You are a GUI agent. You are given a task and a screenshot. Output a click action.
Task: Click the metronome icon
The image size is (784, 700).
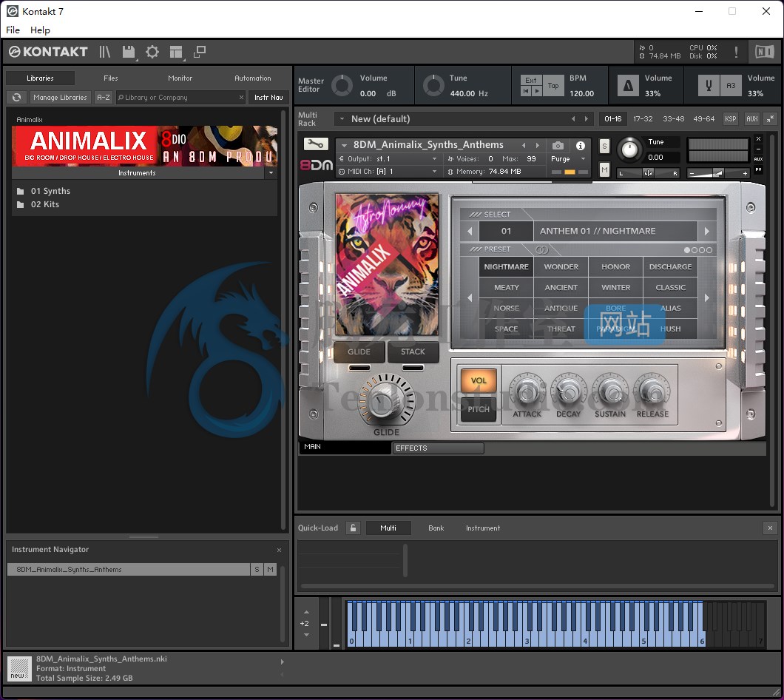tap(628, 85)
